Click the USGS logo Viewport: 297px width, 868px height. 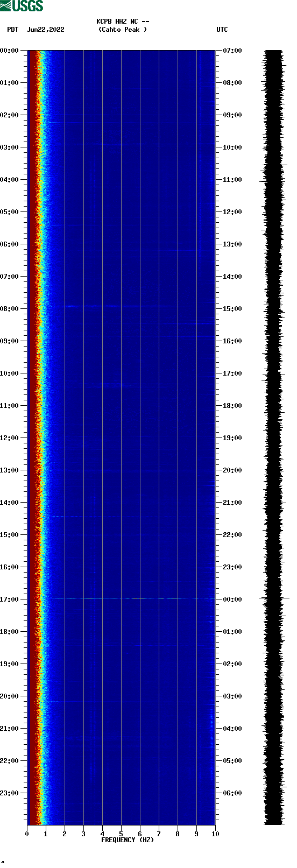pyautogui.click(x=22, y=6)
